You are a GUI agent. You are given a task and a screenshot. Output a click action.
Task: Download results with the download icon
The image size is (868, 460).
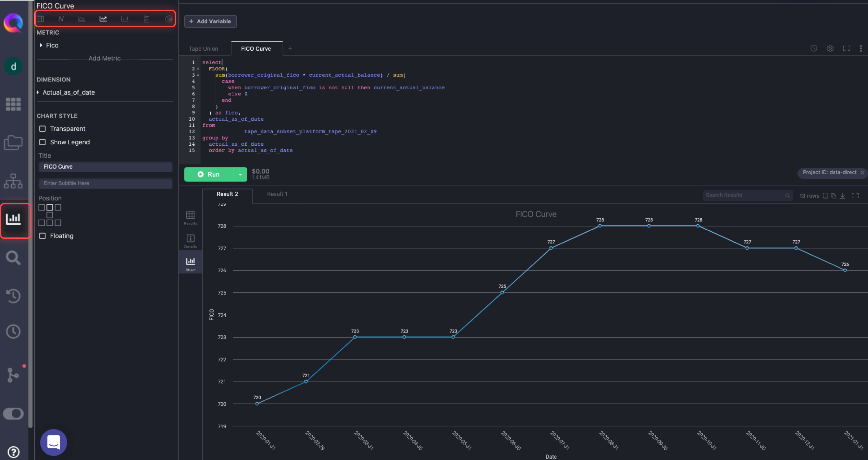[842, 196]
